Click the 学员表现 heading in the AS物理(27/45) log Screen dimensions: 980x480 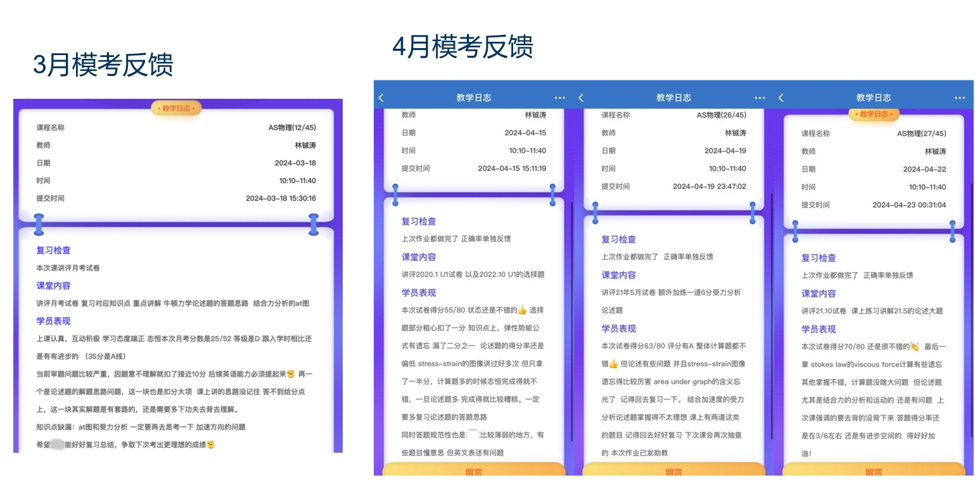(818, 329)
